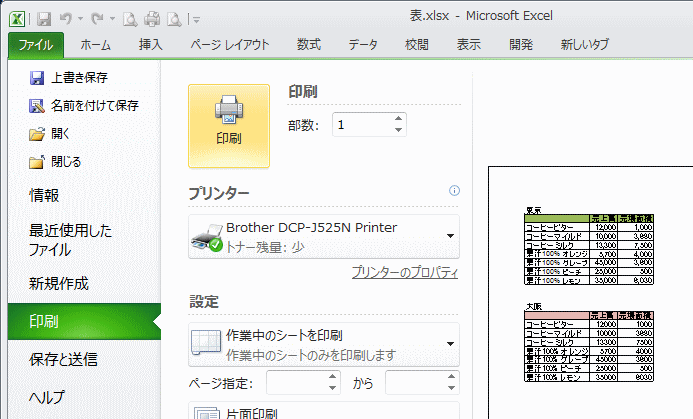The width and height of the screenshot is (693, 419).
Task: Open the 片面印刷 setting dropdown
Action: (324, 411)
